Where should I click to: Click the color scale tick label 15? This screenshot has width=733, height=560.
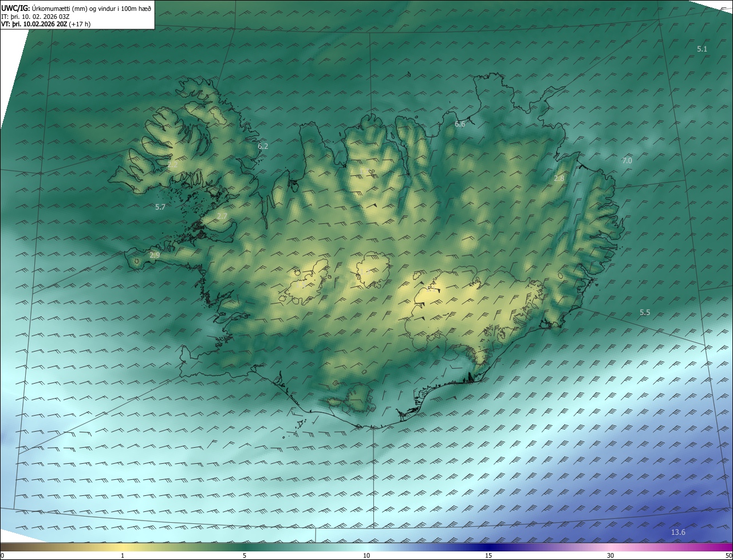[x=488, y=555]
